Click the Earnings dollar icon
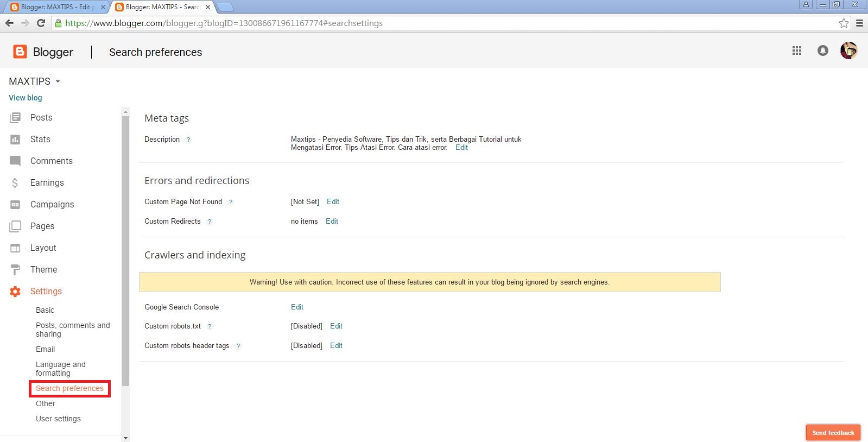Image resolution: width=868 pixels, height=442 pixels. (x=15, y=183)
